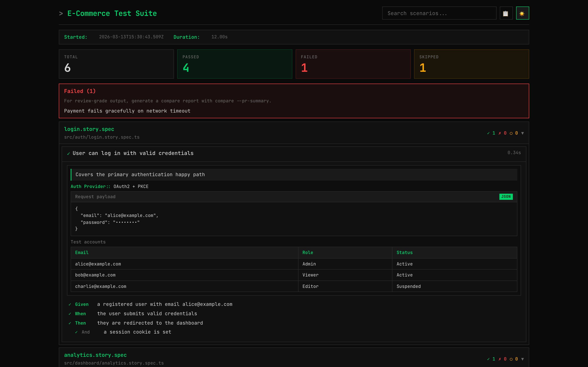Click the clipboard copy-report icon

click(x=506, y=13)
